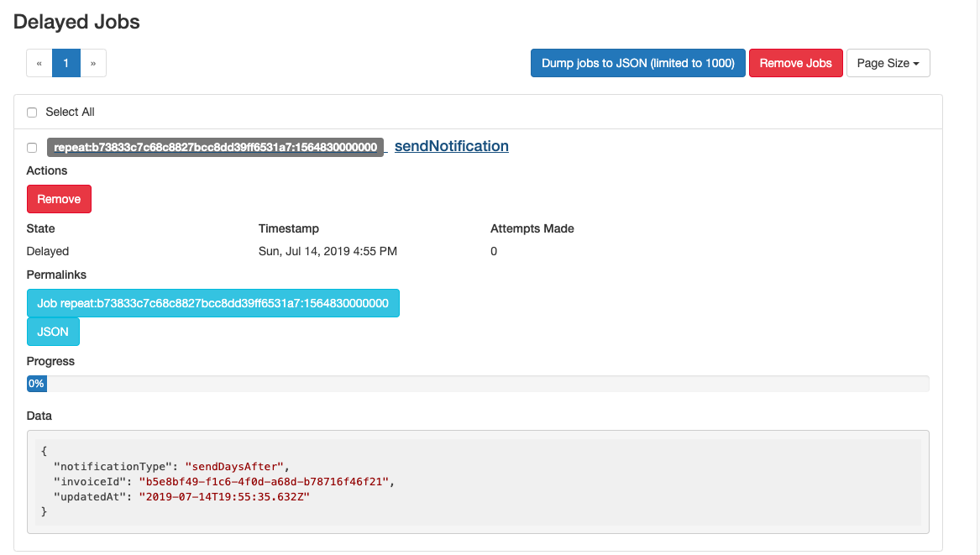Click the Delayed Jobs page heading
980x555 pixels.
76,22
